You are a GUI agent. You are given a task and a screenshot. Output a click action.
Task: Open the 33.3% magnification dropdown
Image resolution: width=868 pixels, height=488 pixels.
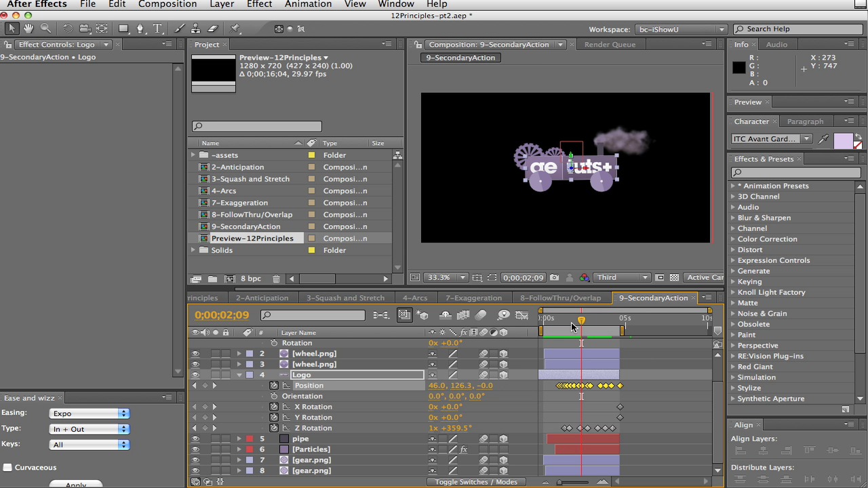point(446,277)
